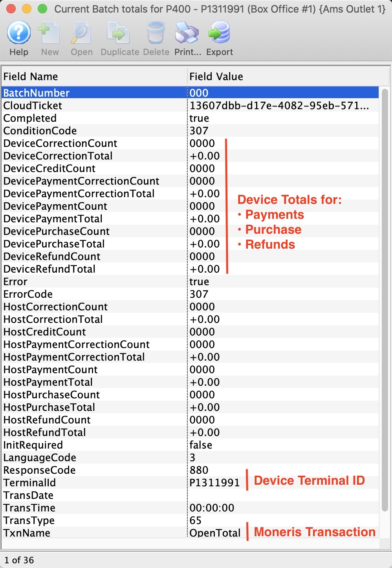Select the ResponseCode row
Image resolution: width=392 pixels, height=568 pixels.
tap(190, 470)
